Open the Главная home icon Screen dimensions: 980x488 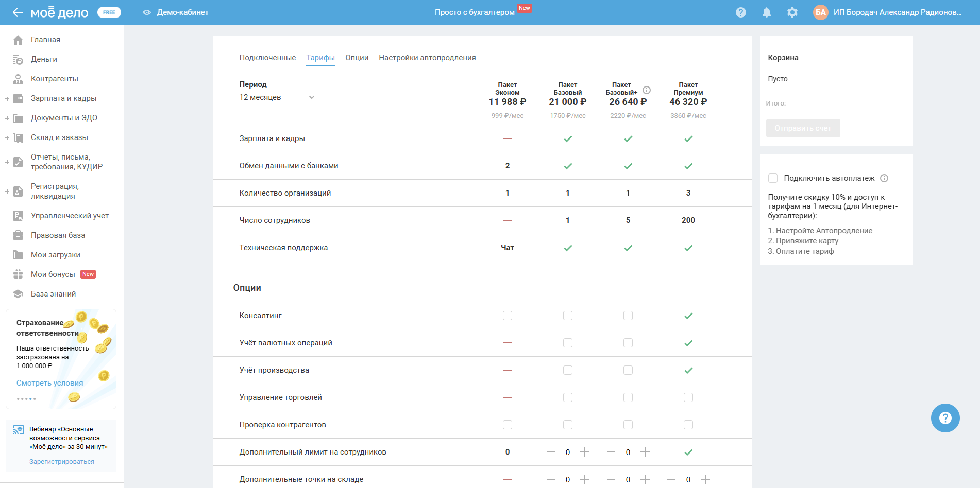coord(18,40)
